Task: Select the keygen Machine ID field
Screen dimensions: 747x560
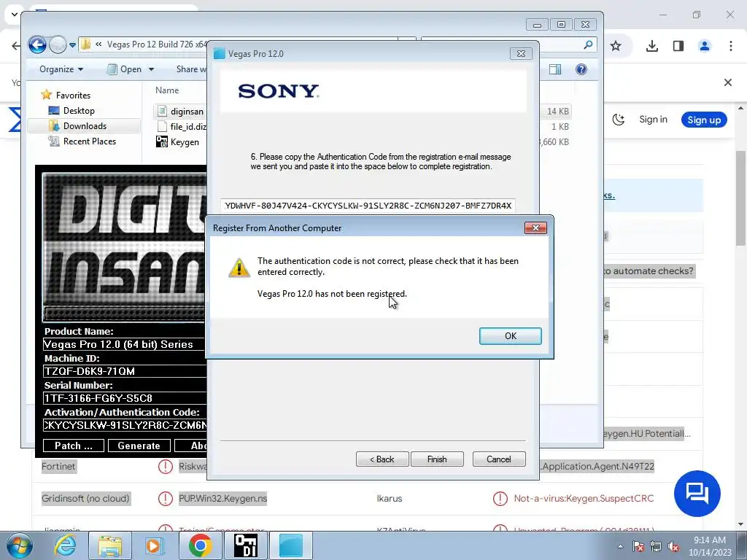Action: [x=125, y=371]
